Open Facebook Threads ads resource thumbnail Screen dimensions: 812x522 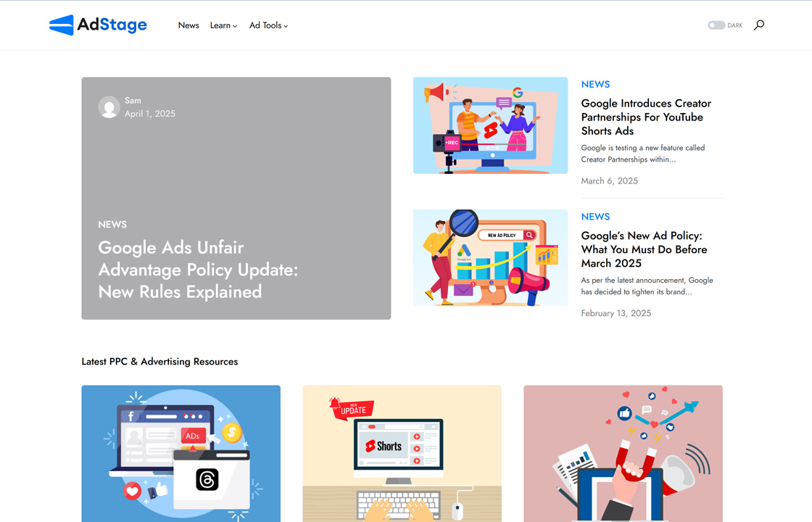point(181,454)
